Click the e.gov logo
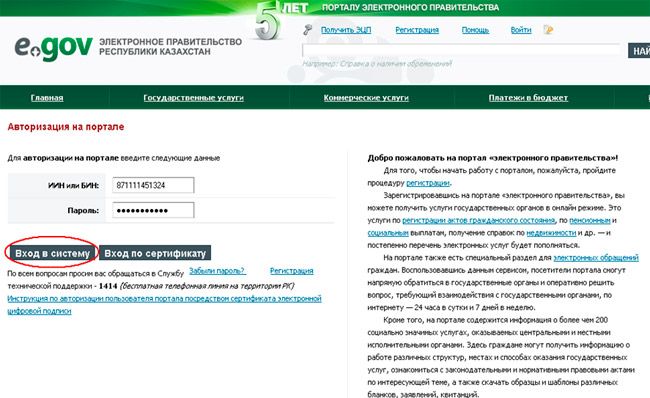Viewport: 650px width, 398px height. (x=53, y=47)
